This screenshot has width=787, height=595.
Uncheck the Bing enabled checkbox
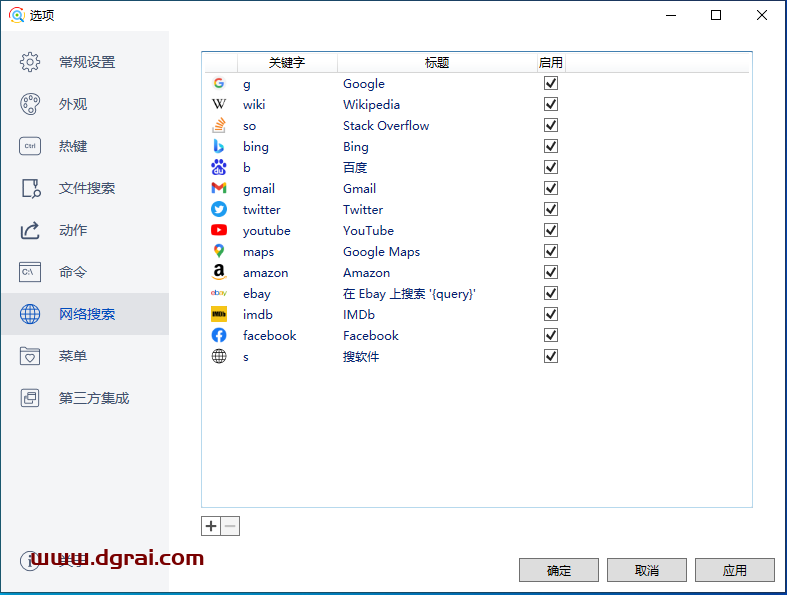[551, 147]
